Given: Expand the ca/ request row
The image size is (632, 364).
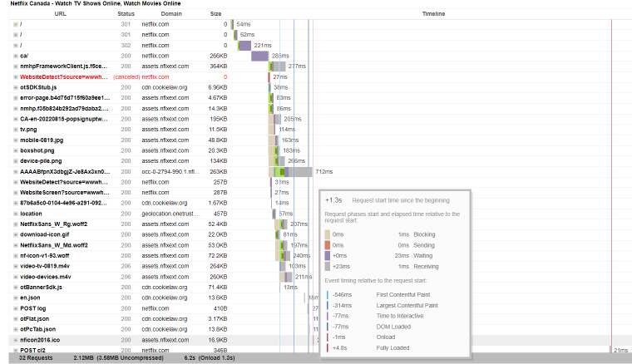Looking at the screenshot, I should (x=15, y=56).
